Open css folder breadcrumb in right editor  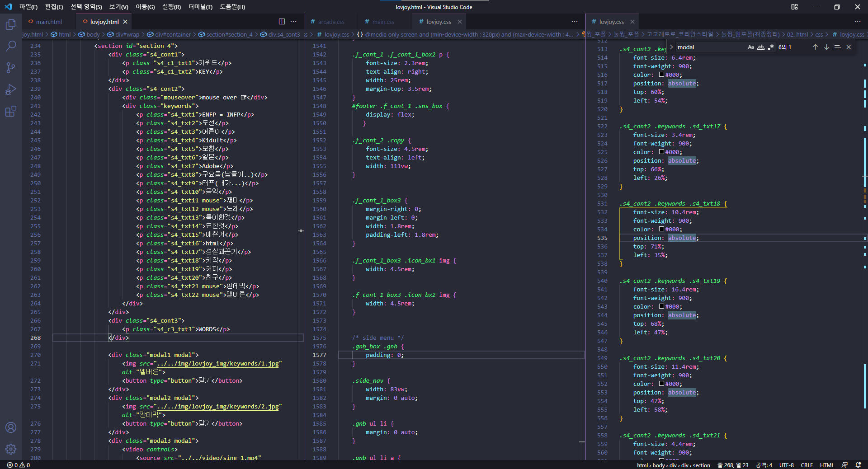(819, 34)
